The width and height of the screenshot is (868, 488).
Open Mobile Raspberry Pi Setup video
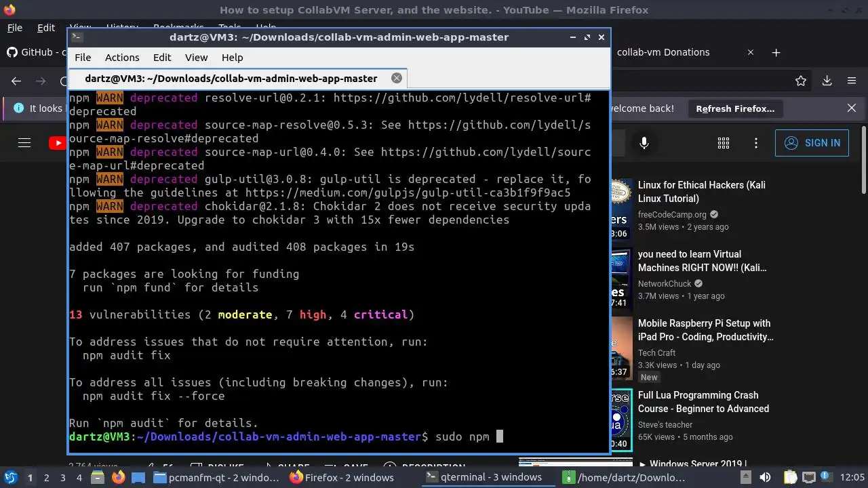pos(705,330)
